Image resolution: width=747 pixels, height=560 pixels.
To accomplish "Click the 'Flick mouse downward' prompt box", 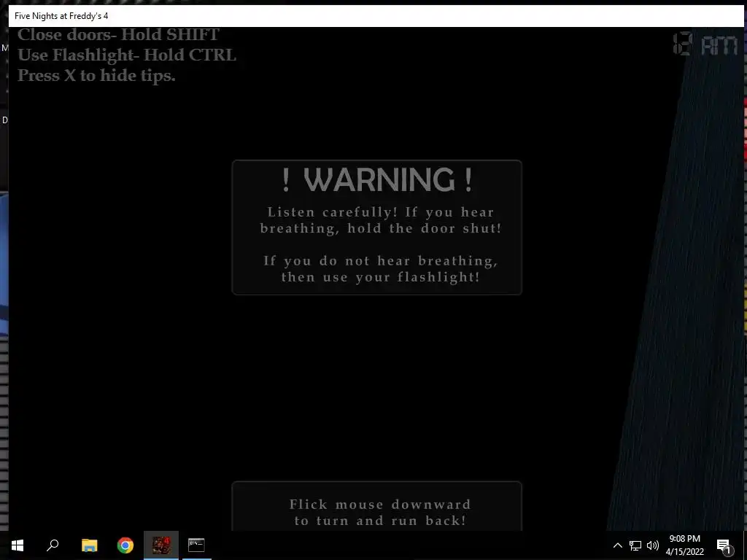I will tap(377, 506).
